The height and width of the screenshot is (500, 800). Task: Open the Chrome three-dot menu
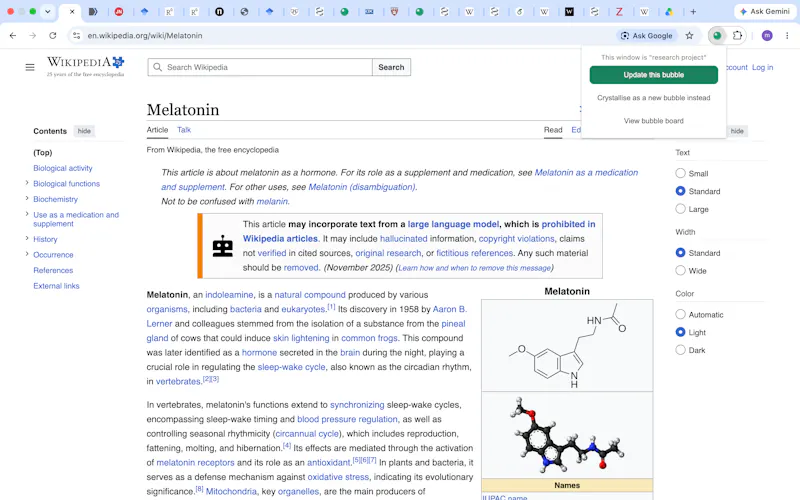(787, 36)
